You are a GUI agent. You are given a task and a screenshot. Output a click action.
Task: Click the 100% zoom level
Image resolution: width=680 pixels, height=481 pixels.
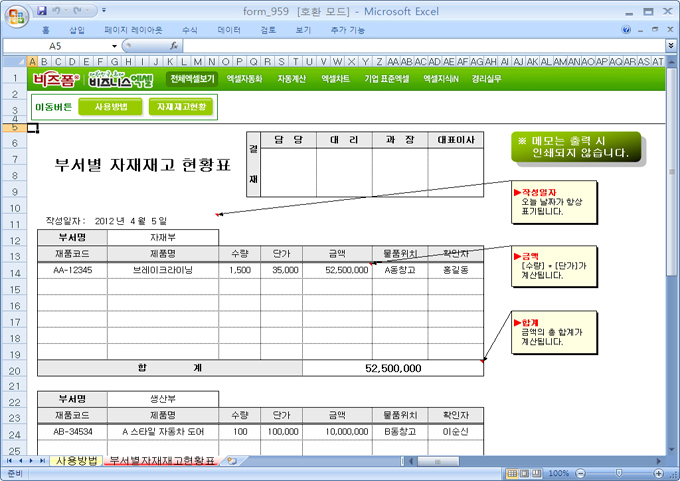coord(559,473)
